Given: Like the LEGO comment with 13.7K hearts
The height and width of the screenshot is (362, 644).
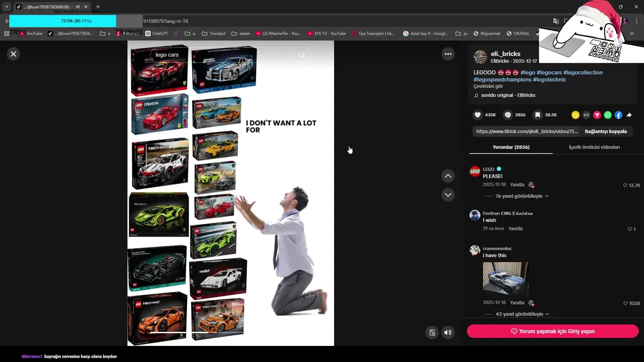Looking at the screenshot, I should coord(625,185).
